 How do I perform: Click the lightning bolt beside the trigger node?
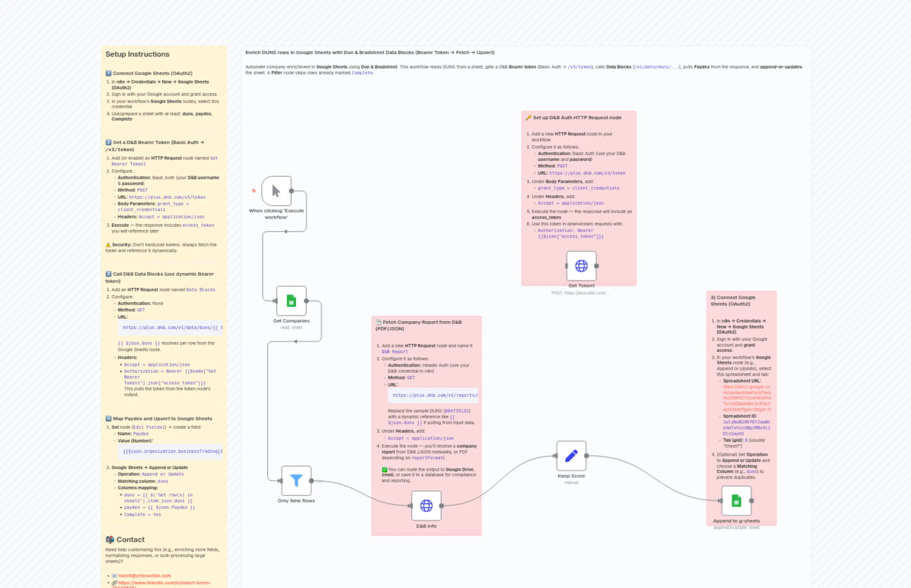coord(254,191)
